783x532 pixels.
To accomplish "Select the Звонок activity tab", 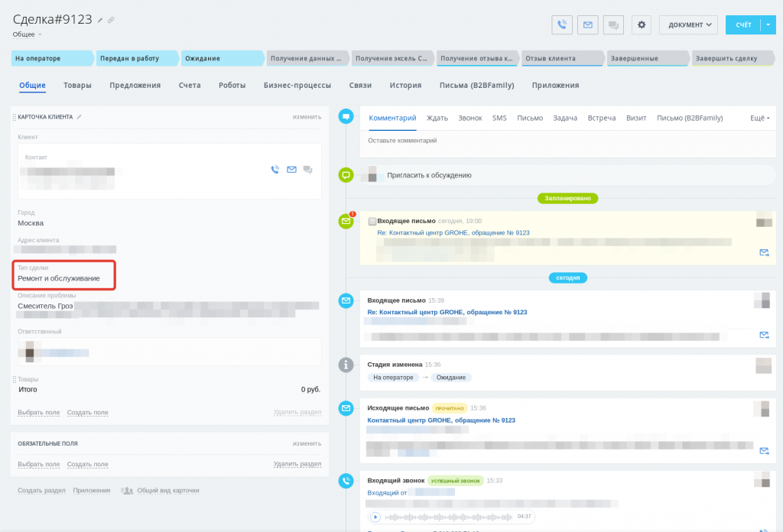I will [470, 118].
